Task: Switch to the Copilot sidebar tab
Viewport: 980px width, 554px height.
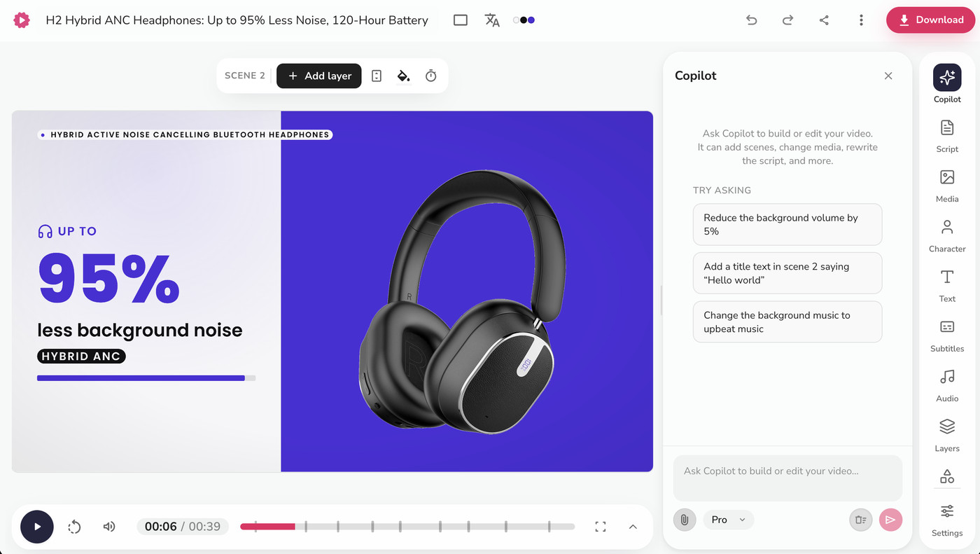Action: [x=947, y=83]
